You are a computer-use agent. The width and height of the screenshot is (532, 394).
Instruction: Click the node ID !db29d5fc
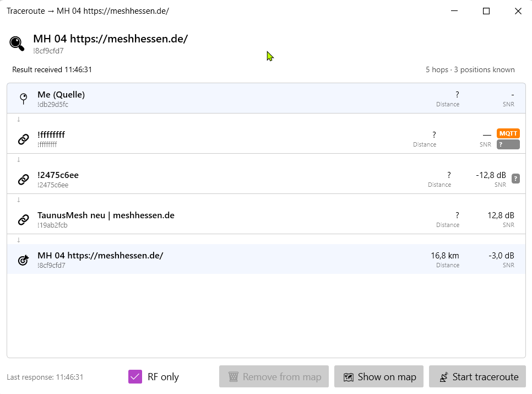52,105
